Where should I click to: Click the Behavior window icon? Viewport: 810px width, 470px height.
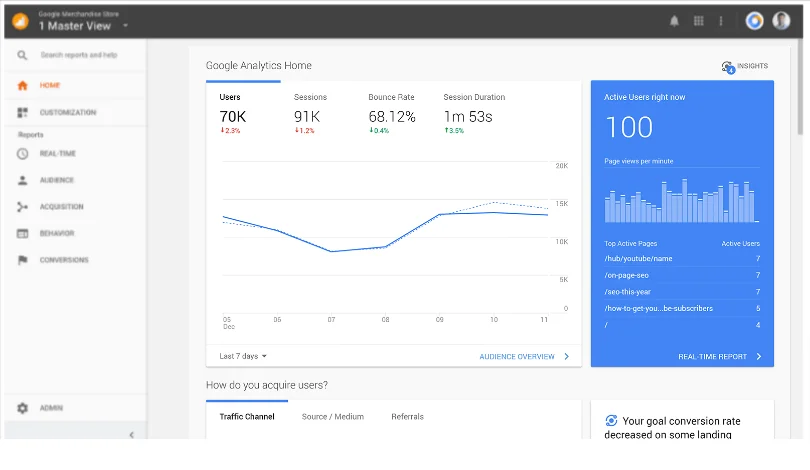click(22, 233)
